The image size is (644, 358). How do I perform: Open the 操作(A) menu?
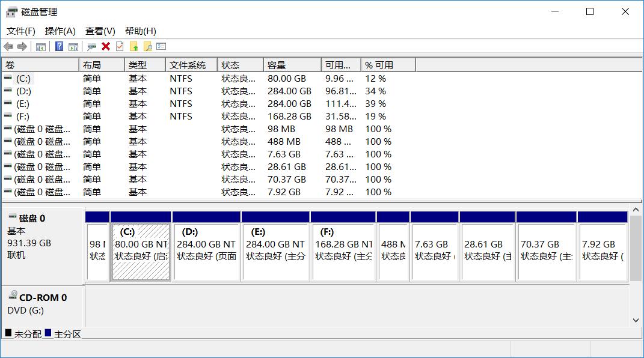point(60,31)
